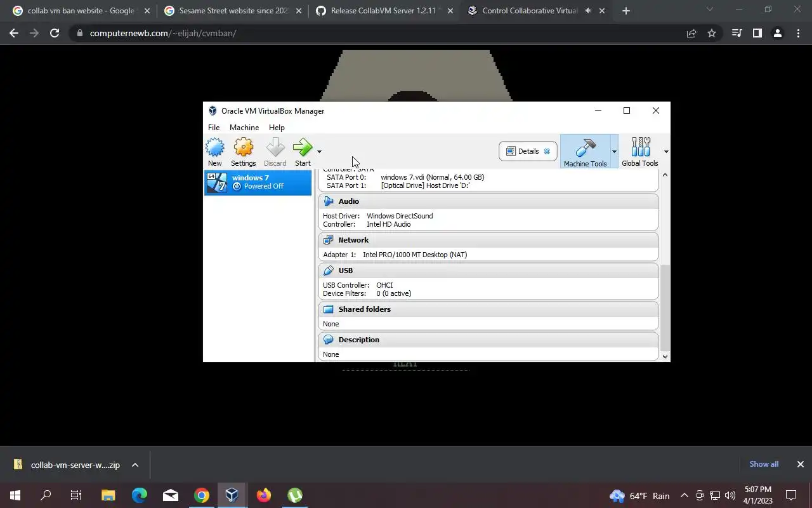
Task: Open Chrome media control icon
Action: click(x=737, y=33)
